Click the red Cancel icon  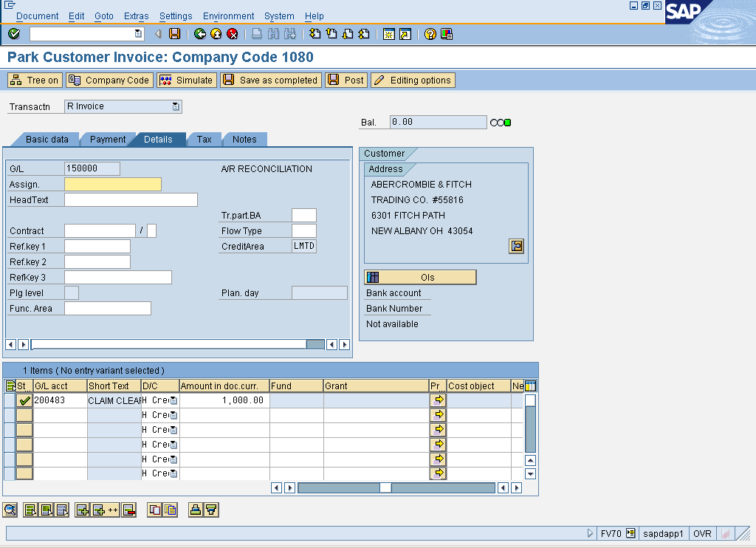pyautogui.click(x=233, y=34)
